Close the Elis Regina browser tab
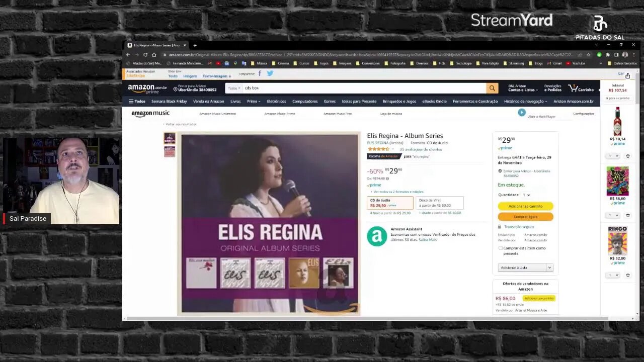 [185, 45]
